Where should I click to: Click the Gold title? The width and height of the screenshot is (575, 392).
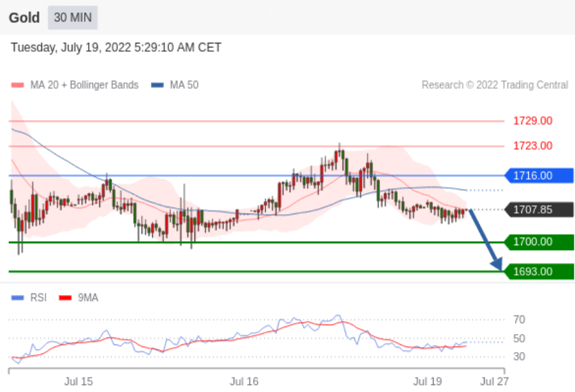click(24, 18)
